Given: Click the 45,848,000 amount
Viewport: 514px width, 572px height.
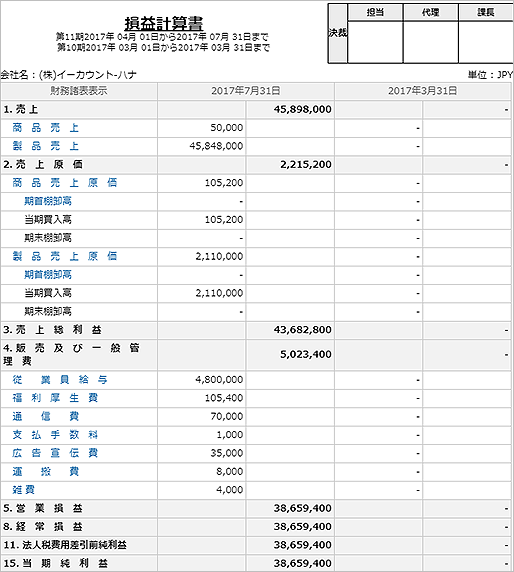Looking at the screenshot, I should pos(216,146).
